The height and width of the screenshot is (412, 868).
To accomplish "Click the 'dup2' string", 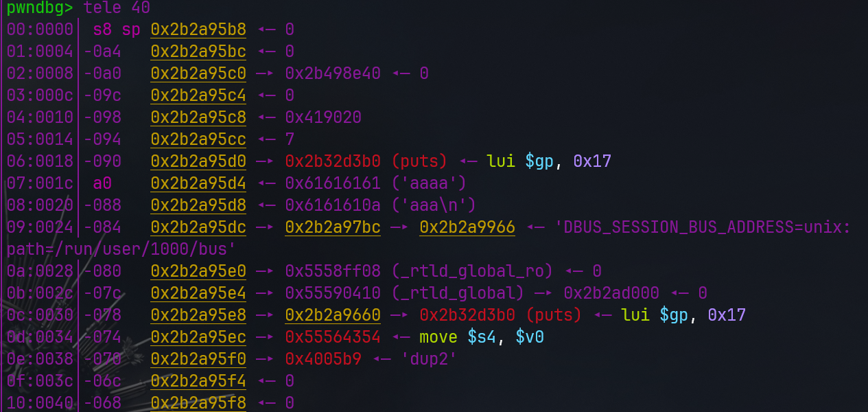I will [424, 359].
